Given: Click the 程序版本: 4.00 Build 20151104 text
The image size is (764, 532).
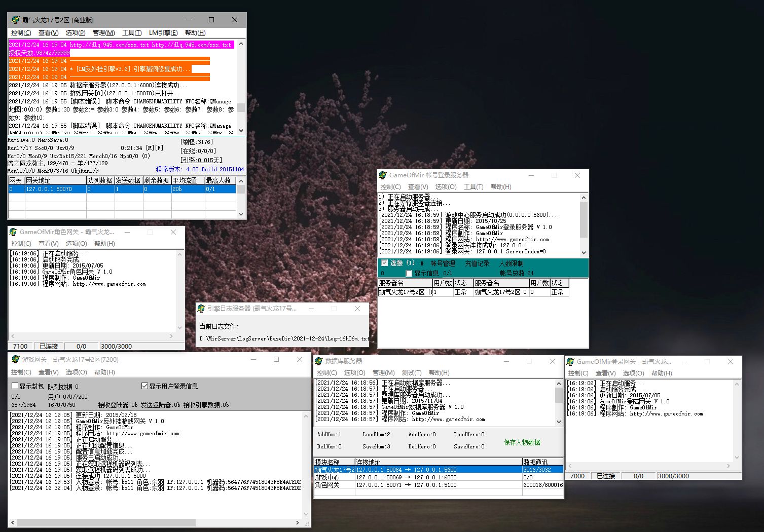Looking at the screenshot, I should (200, 169).
